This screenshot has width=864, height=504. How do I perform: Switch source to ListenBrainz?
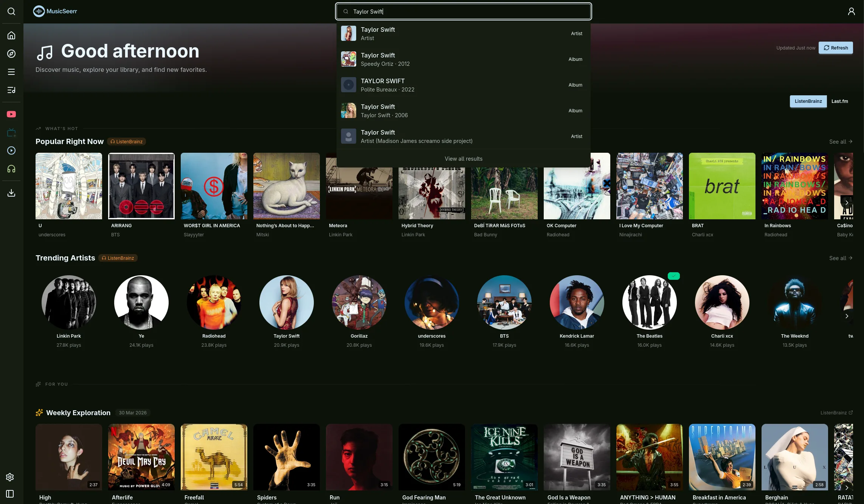(x=808, y=101)
